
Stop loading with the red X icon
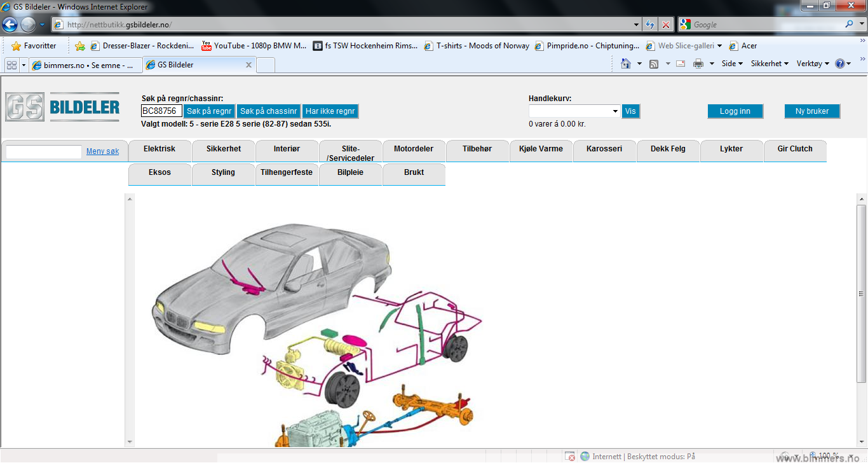[x=665, y=24]
